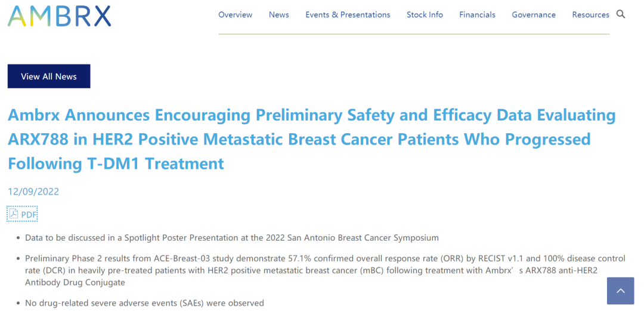Open the Governance menu item

(x=534, y=15)
